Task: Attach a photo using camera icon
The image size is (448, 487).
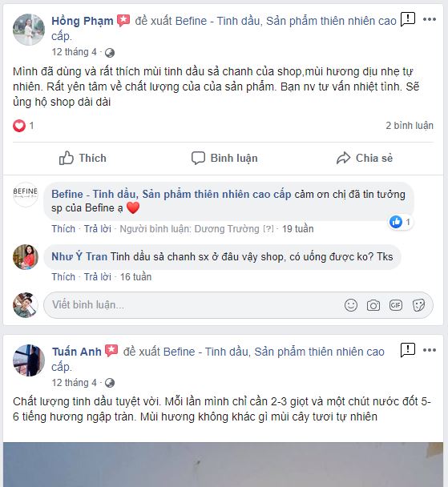Action: [x=373, y=305]
